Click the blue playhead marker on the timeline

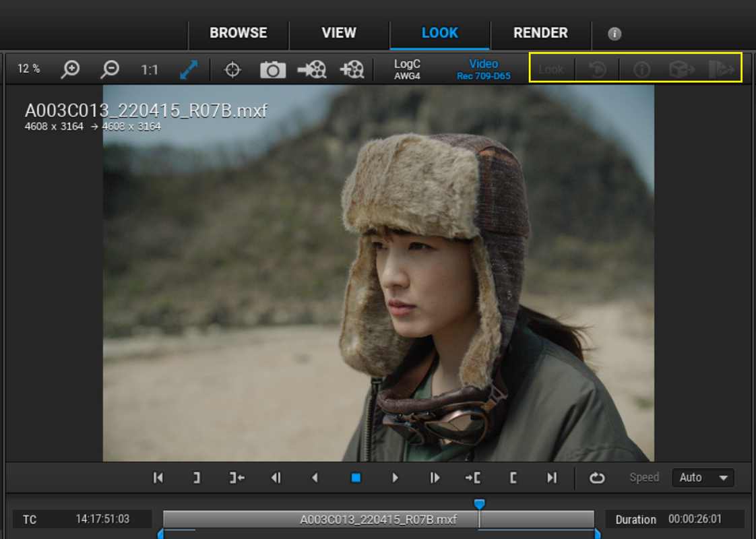point(479,504)
